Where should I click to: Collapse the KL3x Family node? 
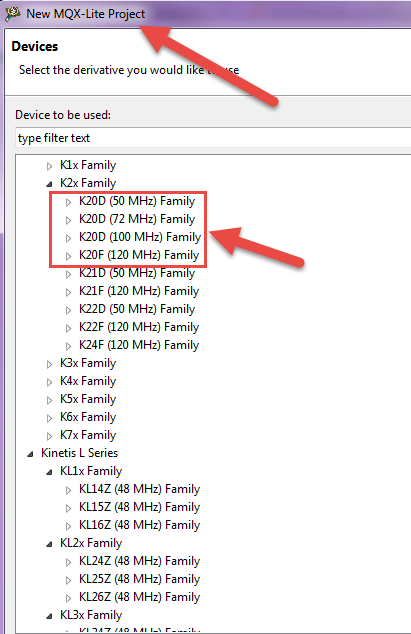(x=49, y=616)
